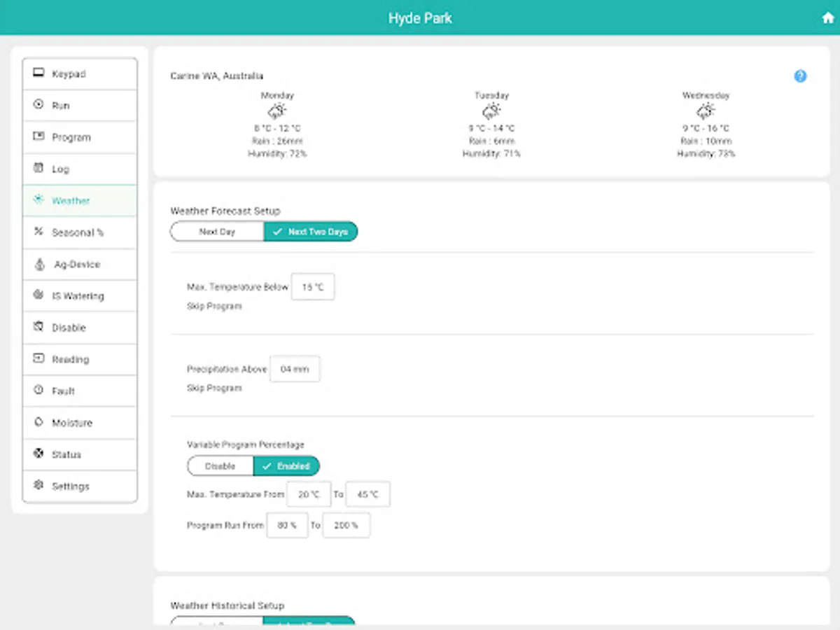Click the Moisture sidebar icon

[x=38, y=422]
